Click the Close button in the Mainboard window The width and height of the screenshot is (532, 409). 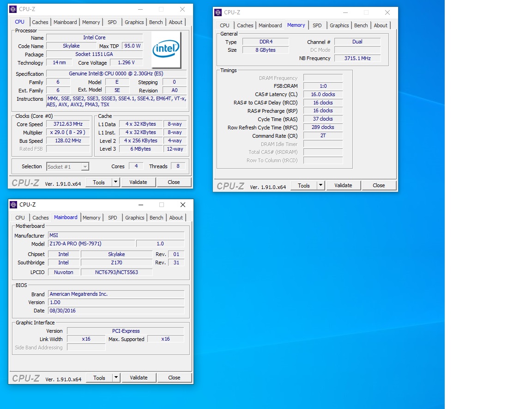174,378
